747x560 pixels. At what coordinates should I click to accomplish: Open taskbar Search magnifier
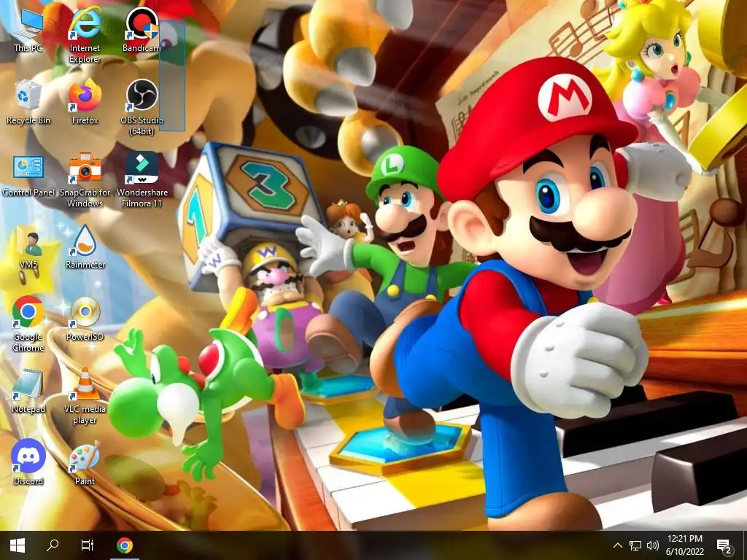click(x=53, y=545)
